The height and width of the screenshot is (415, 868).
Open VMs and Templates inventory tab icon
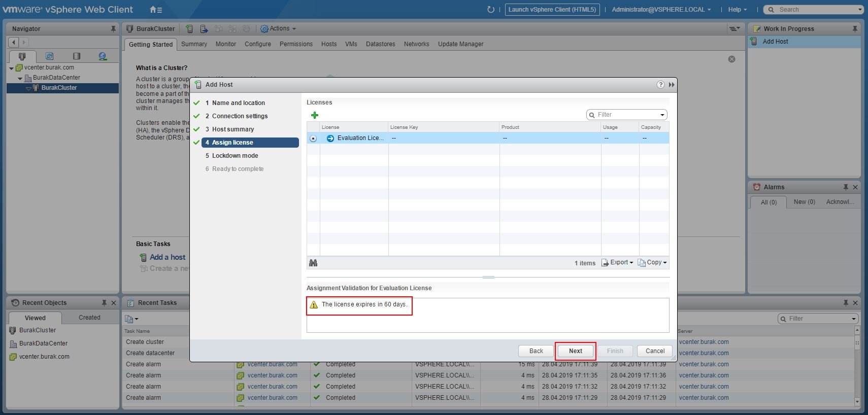click(x=49, y=56)
